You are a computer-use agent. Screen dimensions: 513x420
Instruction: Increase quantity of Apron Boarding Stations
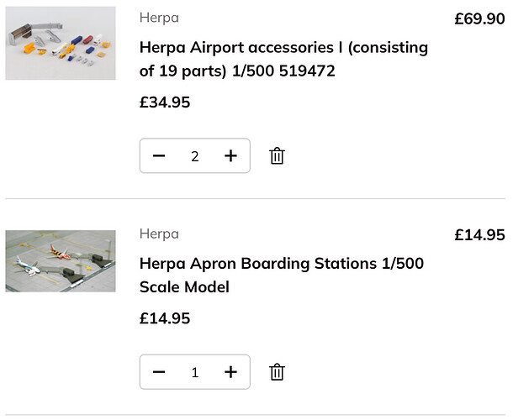coord(230,372)
